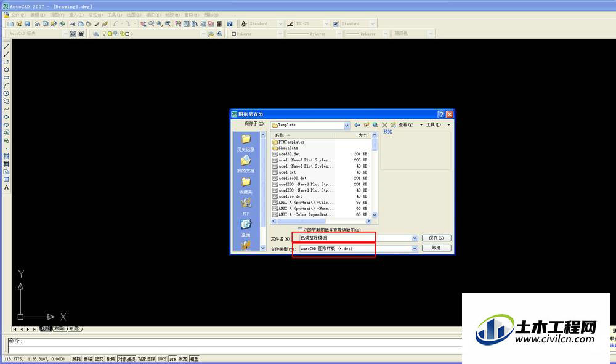This screenshot has width=616, height=364.
Task: Toggle DYN dynamic input in status bar
Action: 172,359
